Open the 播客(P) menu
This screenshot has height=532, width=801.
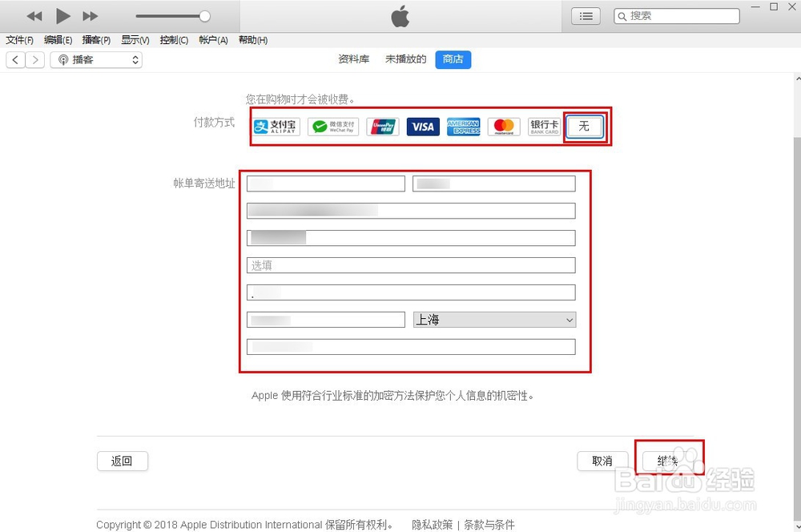click(97, 40)
